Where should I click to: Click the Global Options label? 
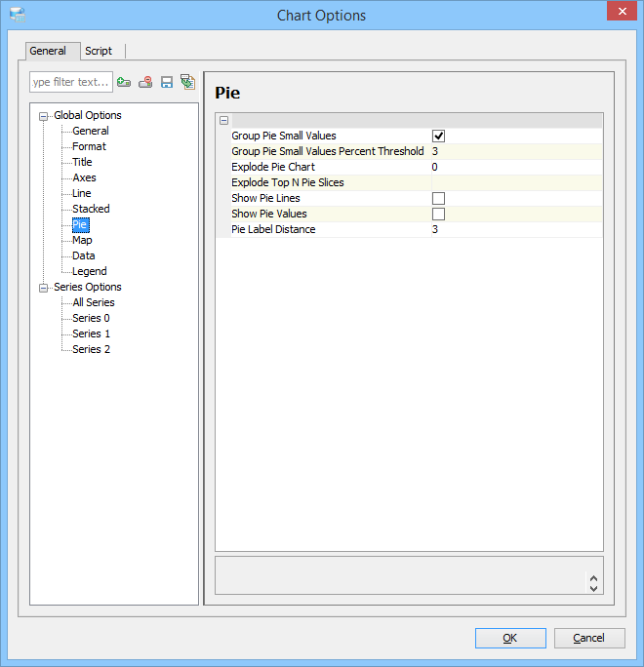(x=88, y=115)
